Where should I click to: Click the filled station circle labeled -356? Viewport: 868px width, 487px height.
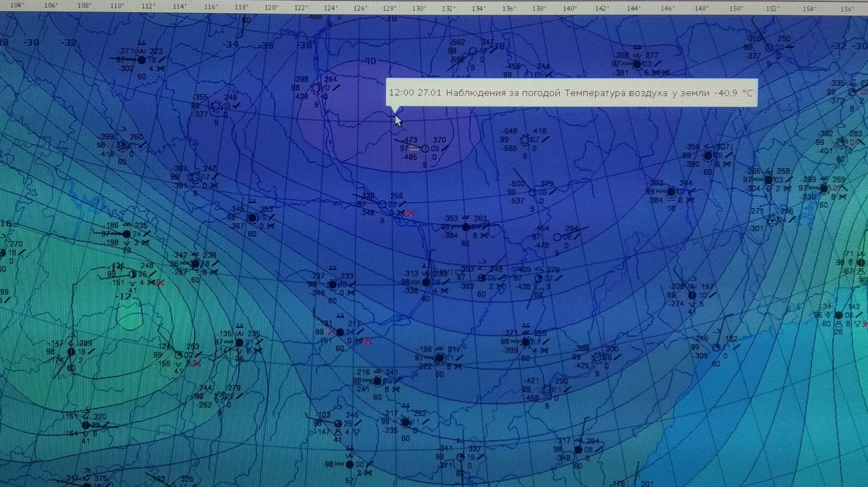click(x=708, y=155)
